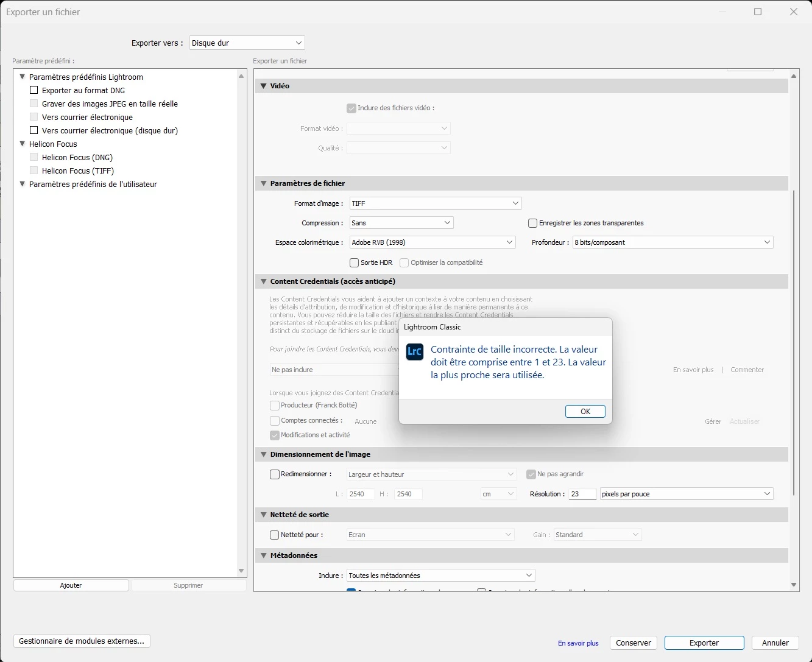Click the Ajouter preset button
This screenshot has height=662, width=812.
71,585
